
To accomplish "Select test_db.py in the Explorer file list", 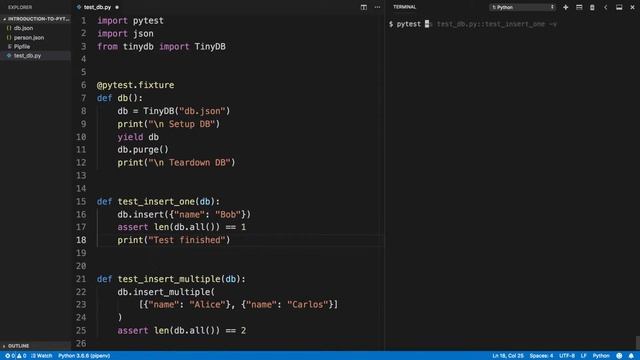I will [27, 56].
